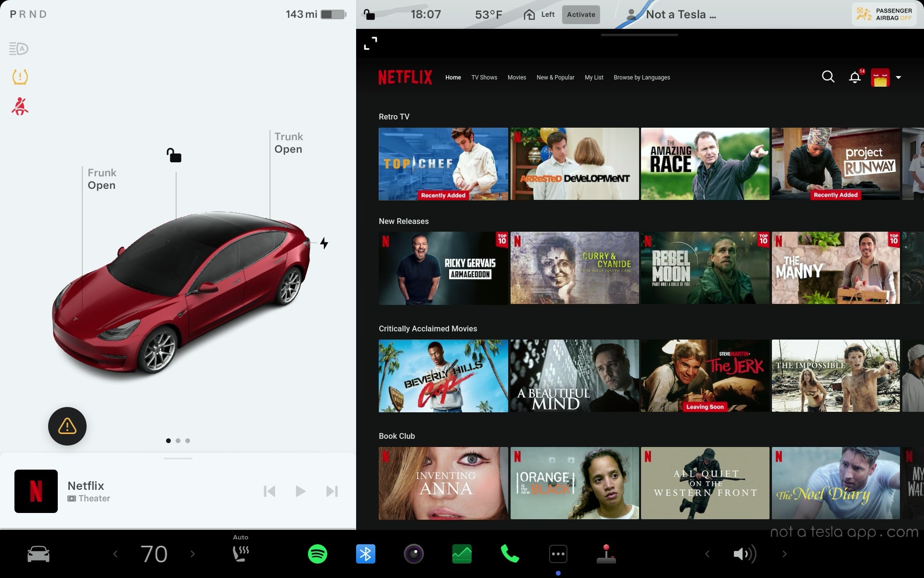Toggle the passenger airbag setting
Image resolution: width=924 pixels, height=578 pixels.
pos(884,14)
